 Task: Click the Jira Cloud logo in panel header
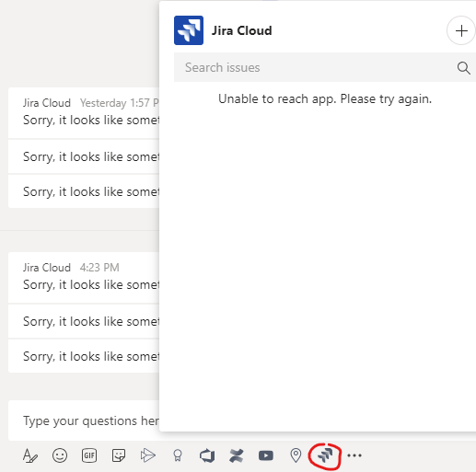tap(189, 30)
